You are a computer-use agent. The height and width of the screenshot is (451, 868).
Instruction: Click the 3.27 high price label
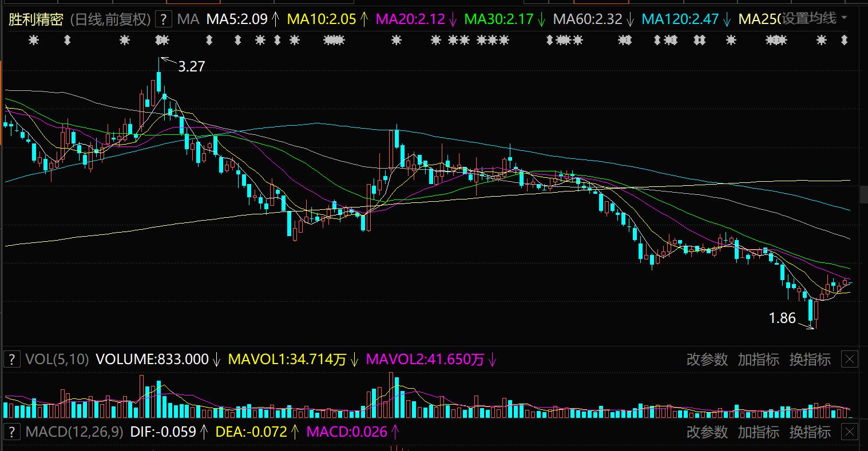[191, 67]
